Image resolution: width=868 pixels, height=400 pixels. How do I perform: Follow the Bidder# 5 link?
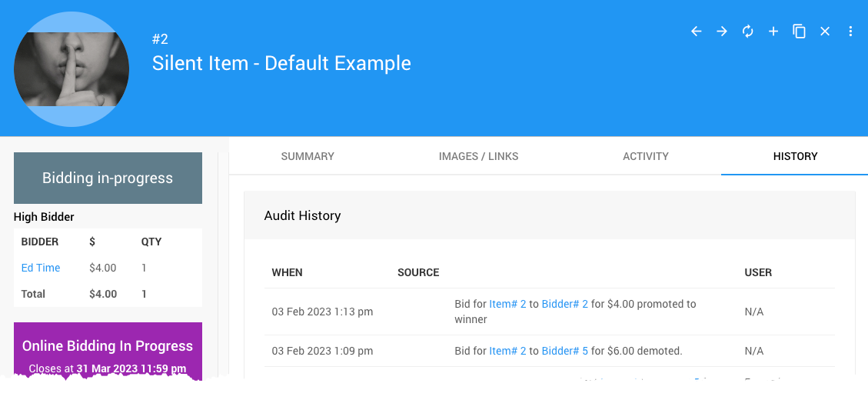pos(564,351)
